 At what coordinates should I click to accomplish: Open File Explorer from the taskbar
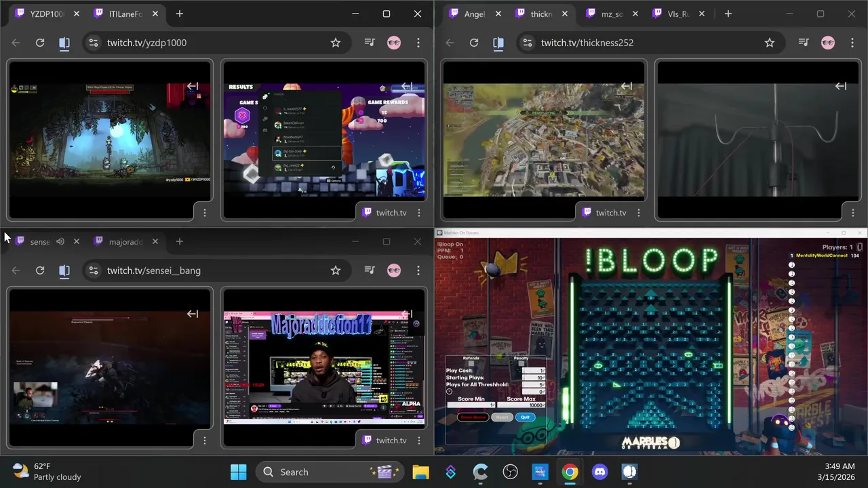(420, 472)
